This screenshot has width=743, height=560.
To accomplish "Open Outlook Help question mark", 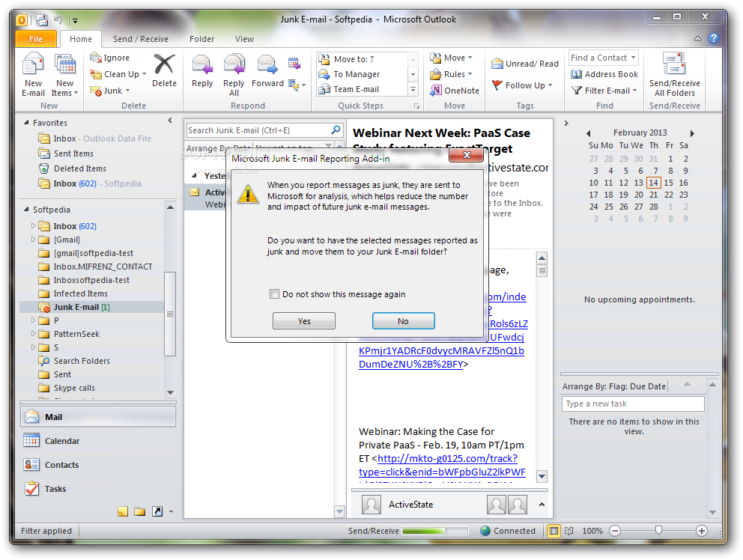I will 714,38.
